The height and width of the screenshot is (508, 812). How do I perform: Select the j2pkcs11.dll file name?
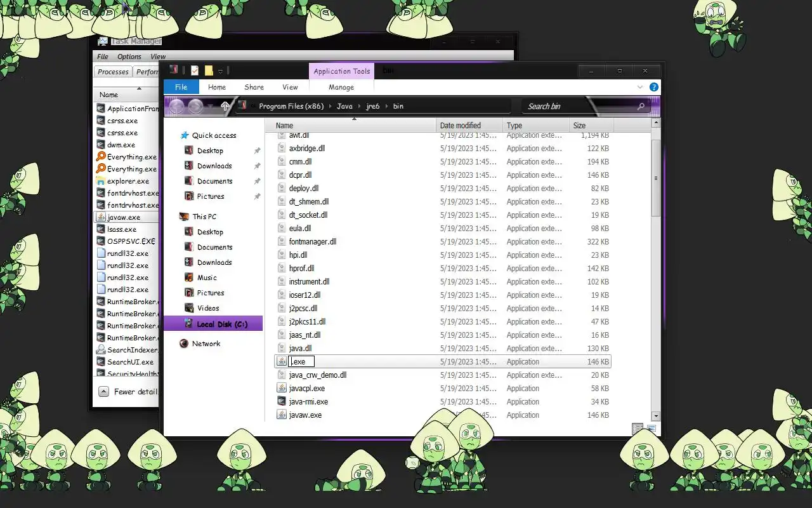[x=307, y=321]
